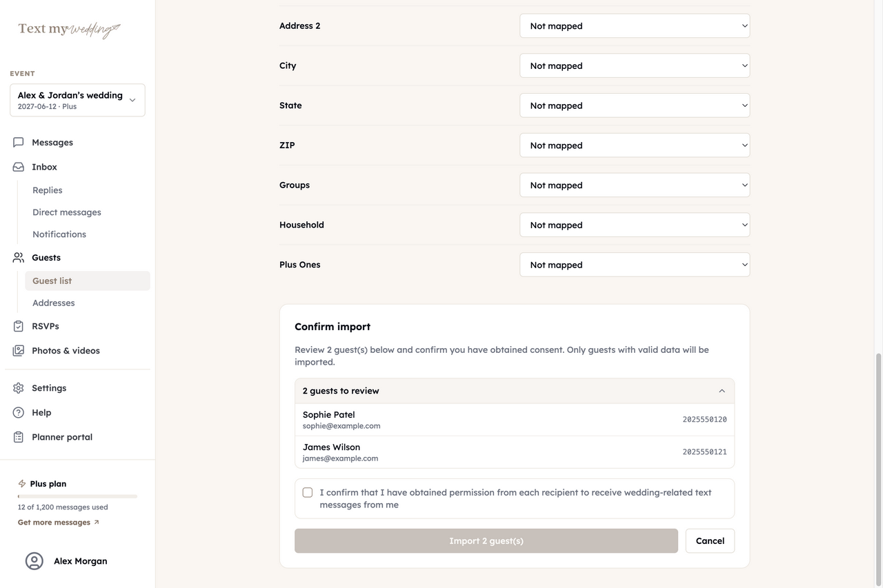The height and width of the screenshot is (588, 883).
Task: Open the Groups mapping dropdown
Action: click(x=635, y=185)
